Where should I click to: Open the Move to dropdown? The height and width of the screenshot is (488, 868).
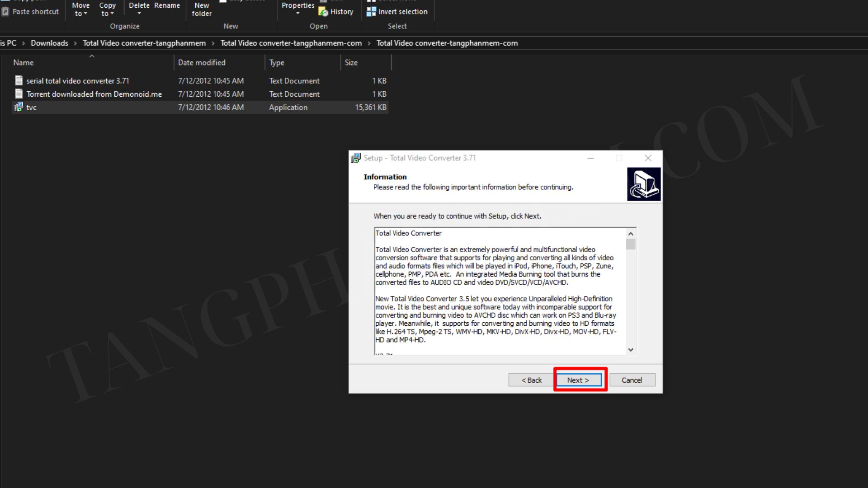80,9
